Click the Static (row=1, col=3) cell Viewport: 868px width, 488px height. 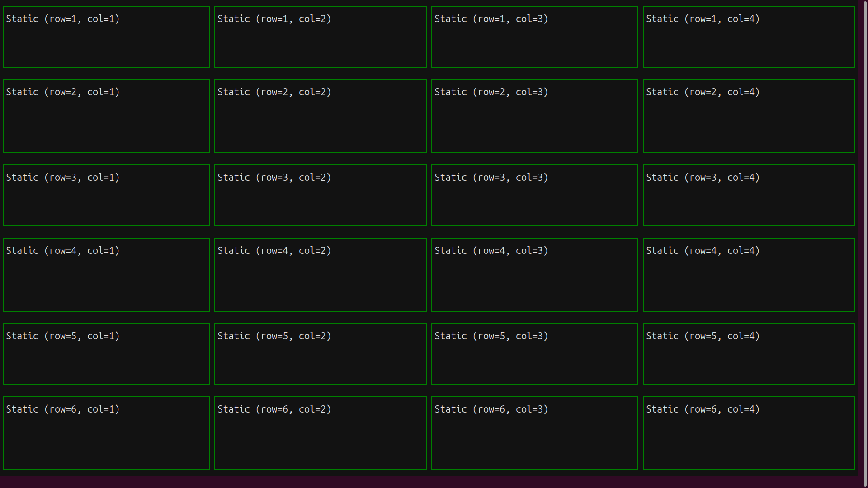tap(534, 37)
